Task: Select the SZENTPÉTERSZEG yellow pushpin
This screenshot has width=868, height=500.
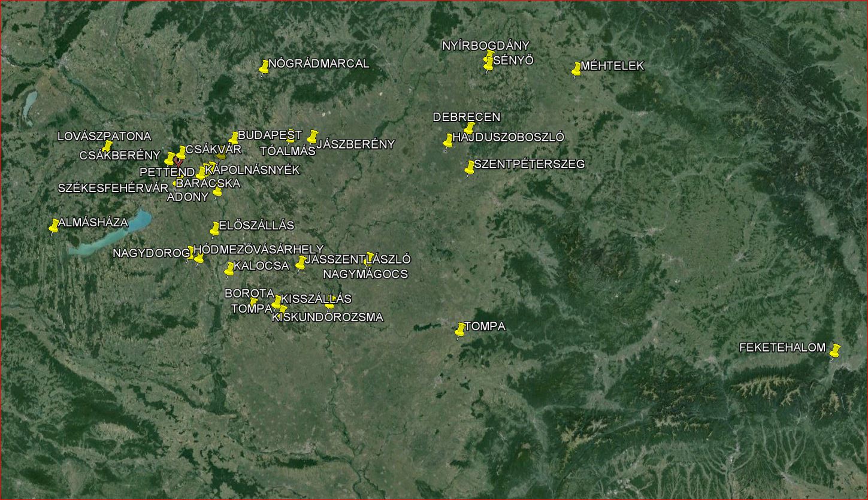Action: pyautogui.click(x=469, y=168)
